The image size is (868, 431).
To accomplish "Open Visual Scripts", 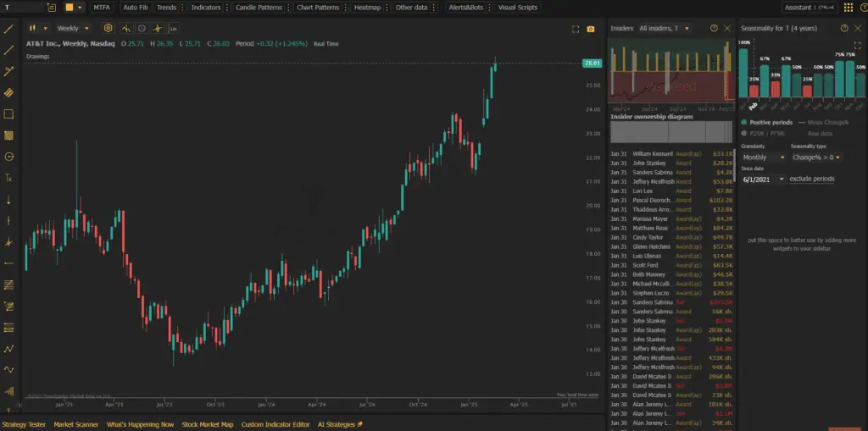I will click(x=518, y=8).
